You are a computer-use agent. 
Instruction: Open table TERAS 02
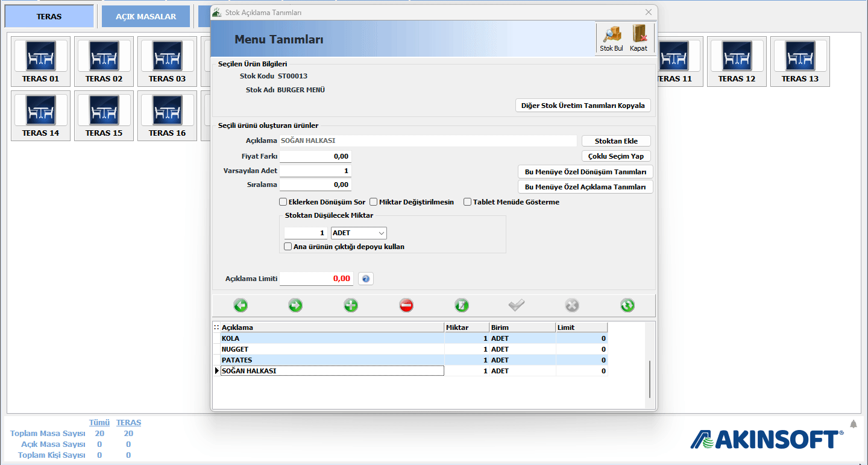coord(104,62)
